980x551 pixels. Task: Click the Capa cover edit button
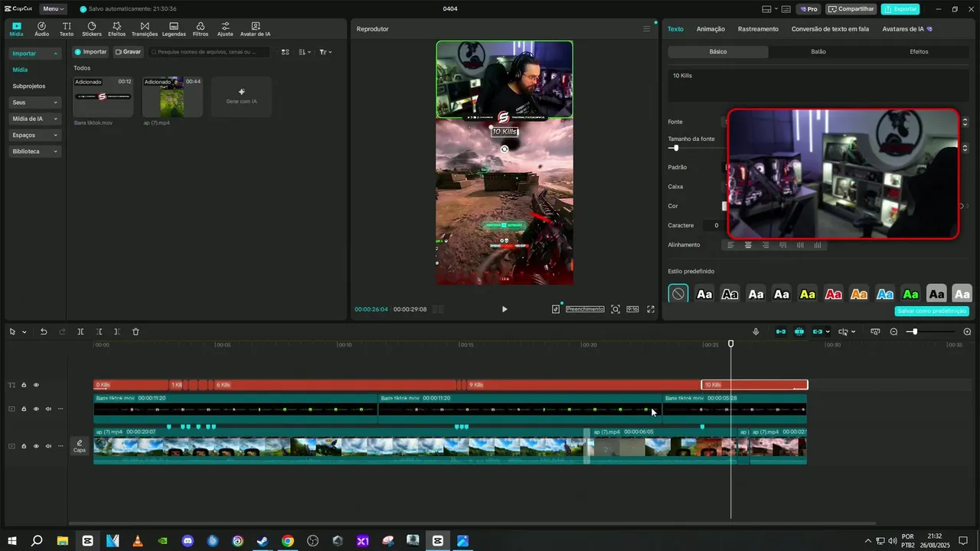(x=80, y=446)
